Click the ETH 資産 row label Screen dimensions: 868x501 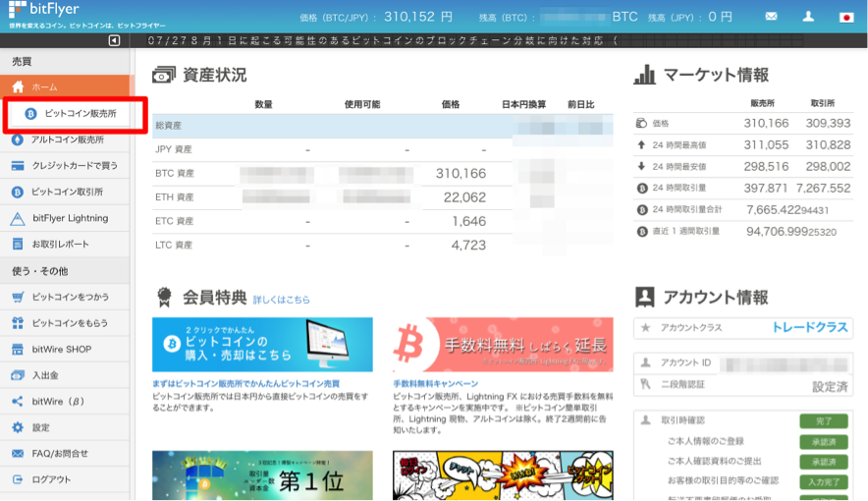click(x=175, y=197)
